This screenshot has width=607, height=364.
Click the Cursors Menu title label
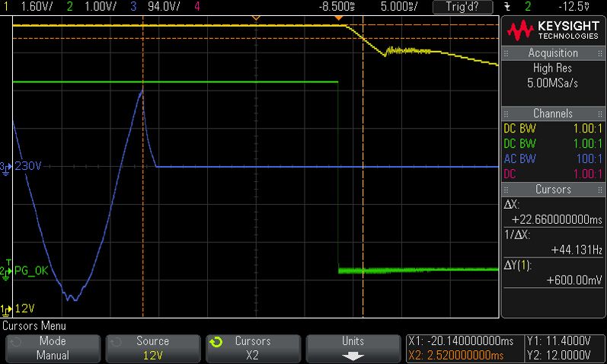pos(34,326)
